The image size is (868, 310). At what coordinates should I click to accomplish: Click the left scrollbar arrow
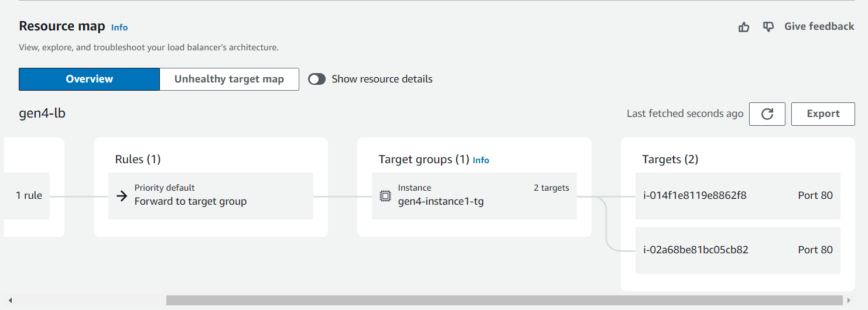click(x=10, y=300)
